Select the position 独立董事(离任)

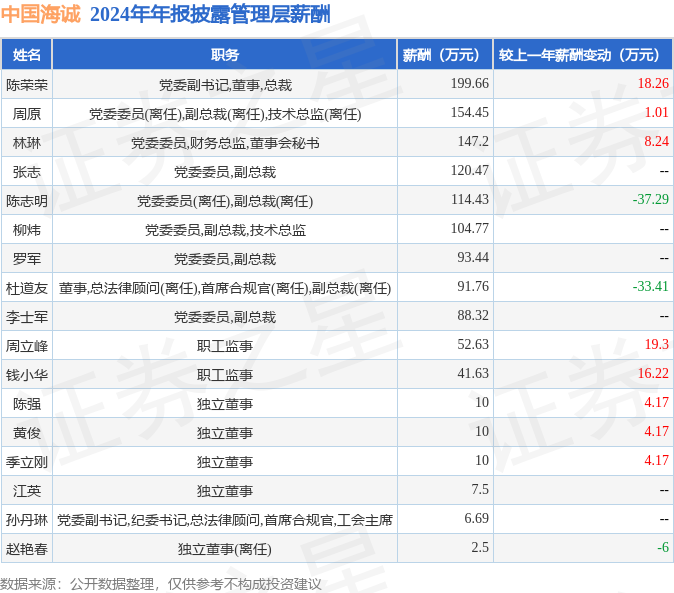tap(225, 549)
